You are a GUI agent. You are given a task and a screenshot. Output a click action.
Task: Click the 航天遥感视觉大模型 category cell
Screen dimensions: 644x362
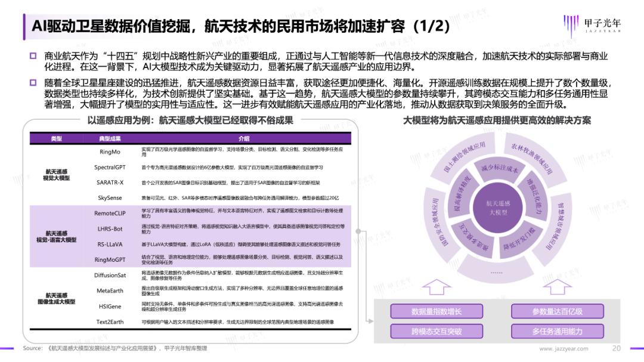pos(56,175)
